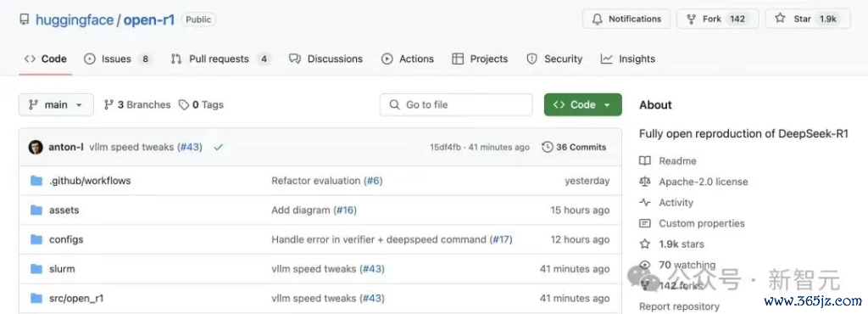Open the assets folder

click(x=64, y=210)
